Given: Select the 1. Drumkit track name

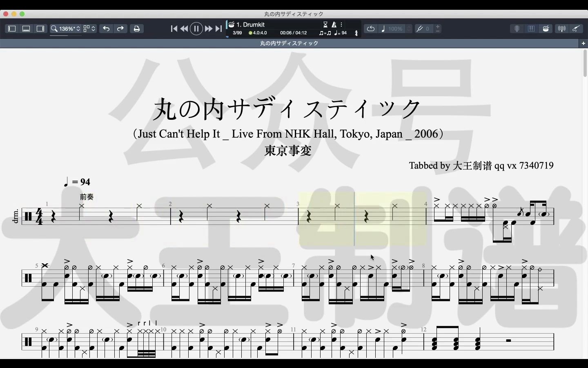Looking at the screenshot, I should tap(251, 25).
